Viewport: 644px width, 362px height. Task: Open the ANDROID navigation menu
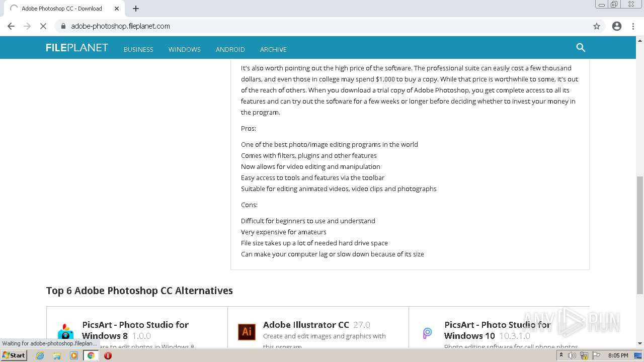(x=230, y=49)
